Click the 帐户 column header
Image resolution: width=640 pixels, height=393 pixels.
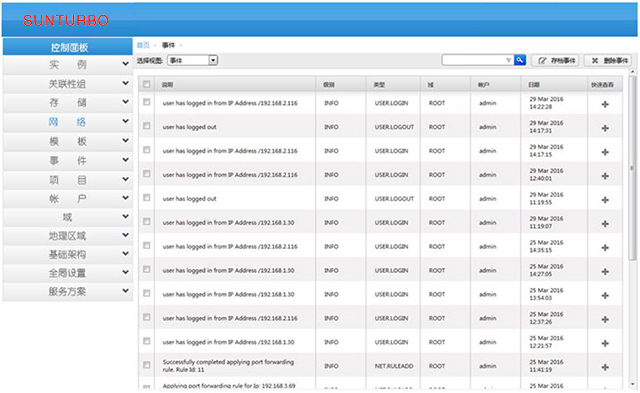(x=496, y=84)
